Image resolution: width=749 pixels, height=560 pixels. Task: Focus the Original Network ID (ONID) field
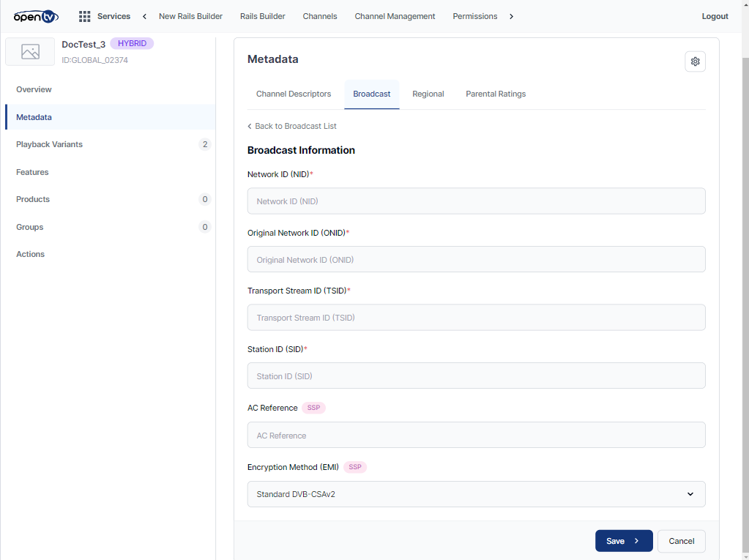click(476, 260)
